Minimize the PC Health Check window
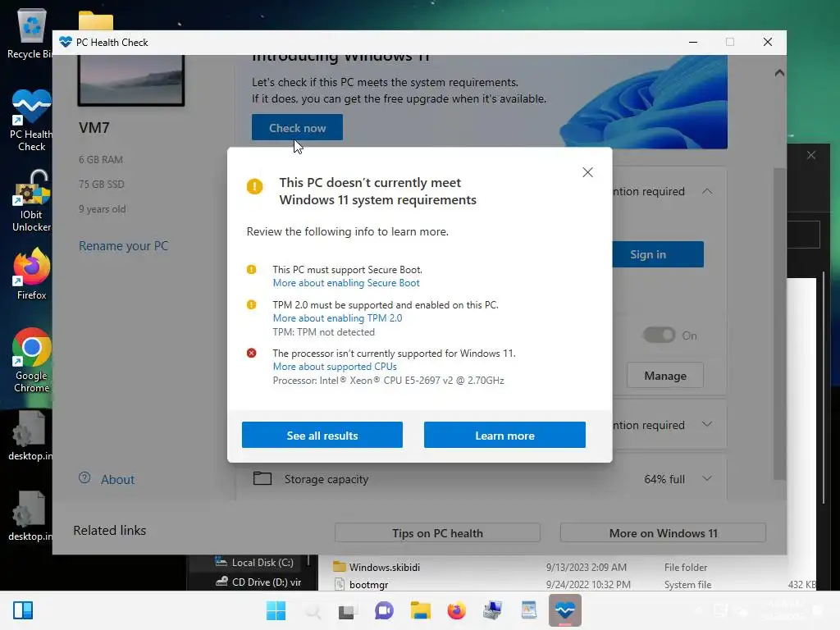Screen dimensions: 840x630 click(692, 42)
